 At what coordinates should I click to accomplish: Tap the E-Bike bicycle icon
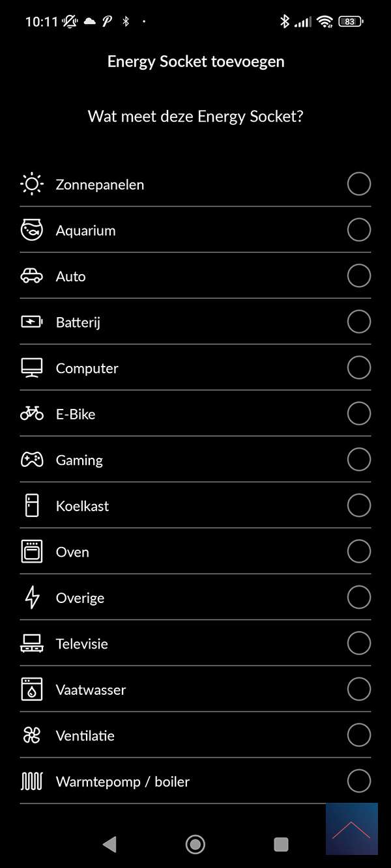pyautogui.click(x=31, y=413)
